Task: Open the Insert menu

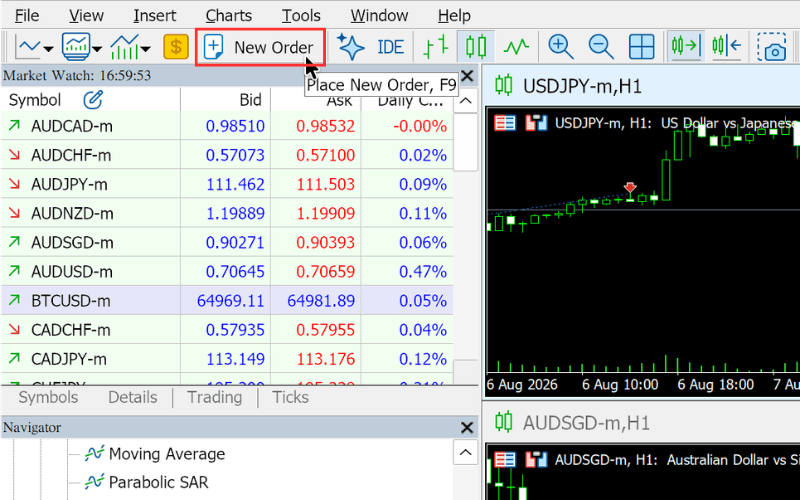Action: tap(155, 16)
